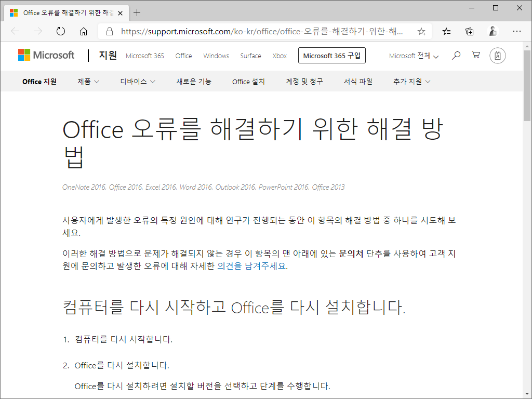The width and height of the screenshot is (532, 399).
Task: Select the Windows menu item
Action: (x=216, y=55)
